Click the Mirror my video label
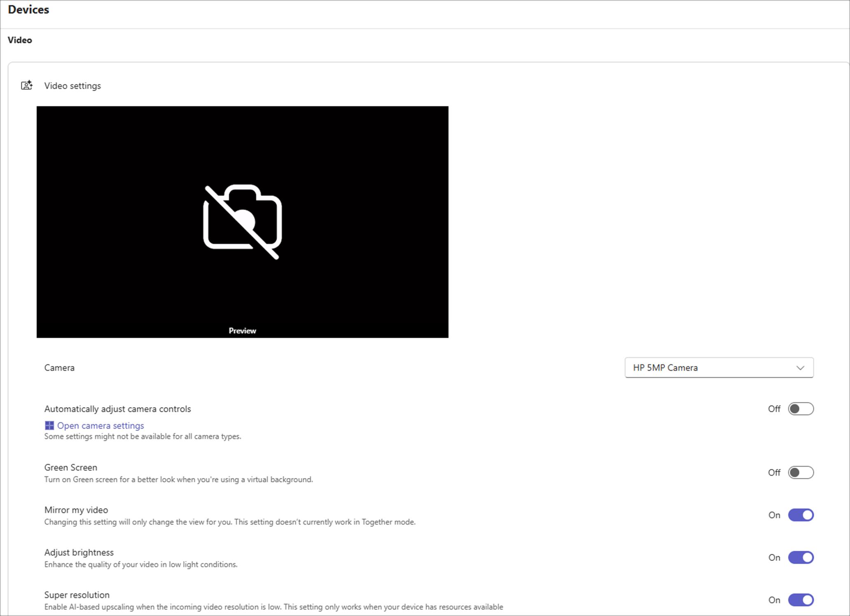 coord(76,510)
